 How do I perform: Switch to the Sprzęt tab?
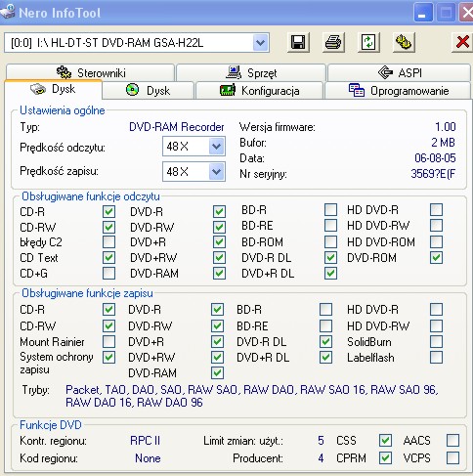251,72
